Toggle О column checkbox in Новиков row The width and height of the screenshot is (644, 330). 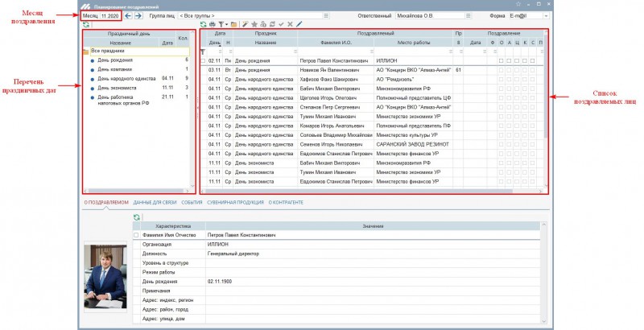click(x=501, y=70)
